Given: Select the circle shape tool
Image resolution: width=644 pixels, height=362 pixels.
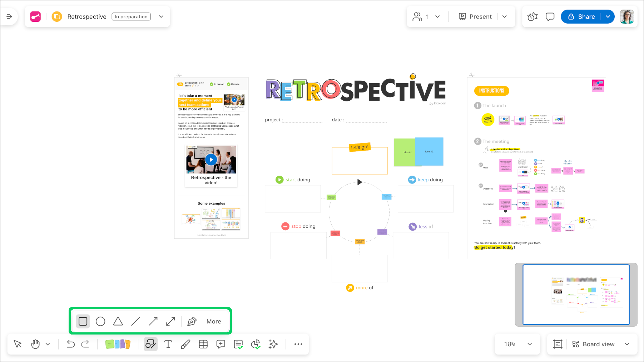Looking at the screenshot, I should (100, 321).
